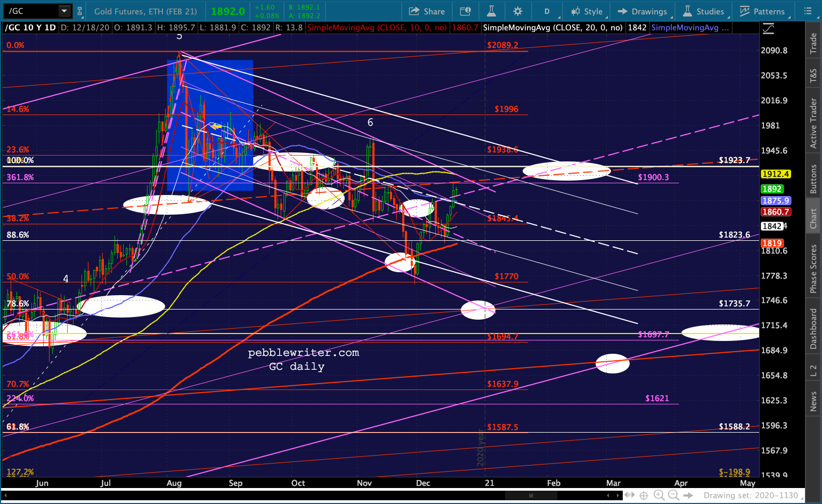
Task: Click the Share button
Action: point(427,11)
